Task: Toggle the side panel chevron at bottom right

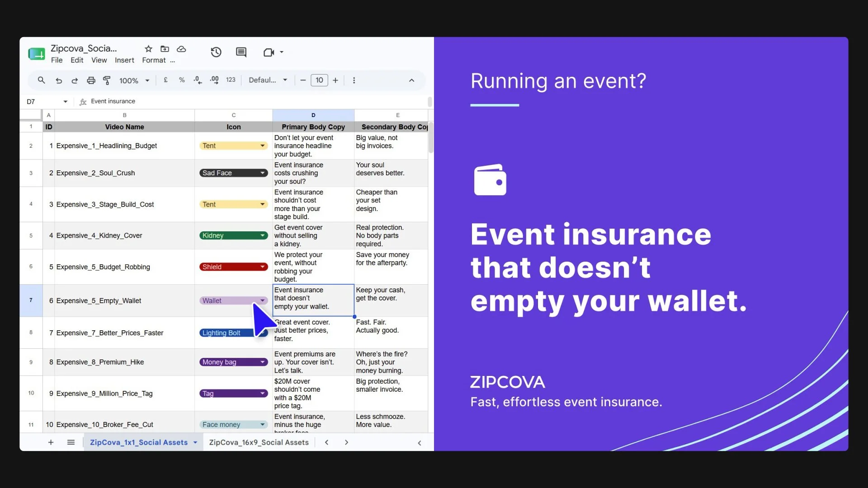Action: coord(420,443)
